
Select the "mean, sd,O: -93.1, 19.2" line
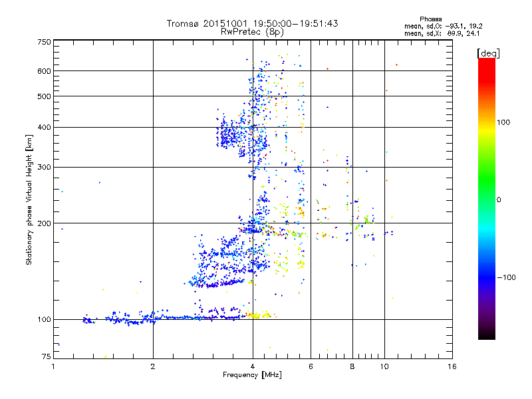coord(443,26)
